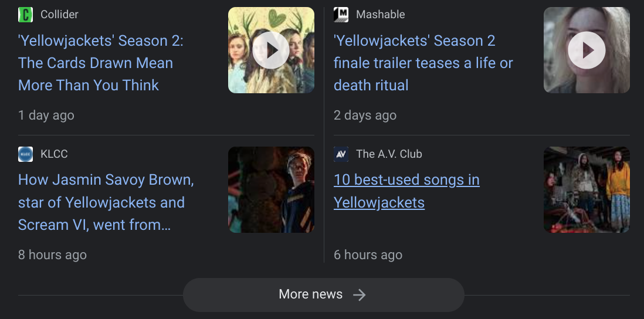Viewport: 644px width, 319px height.
Task: Open 'The Cards Drawn Mean More' article
Action: [x=100, y=63]
